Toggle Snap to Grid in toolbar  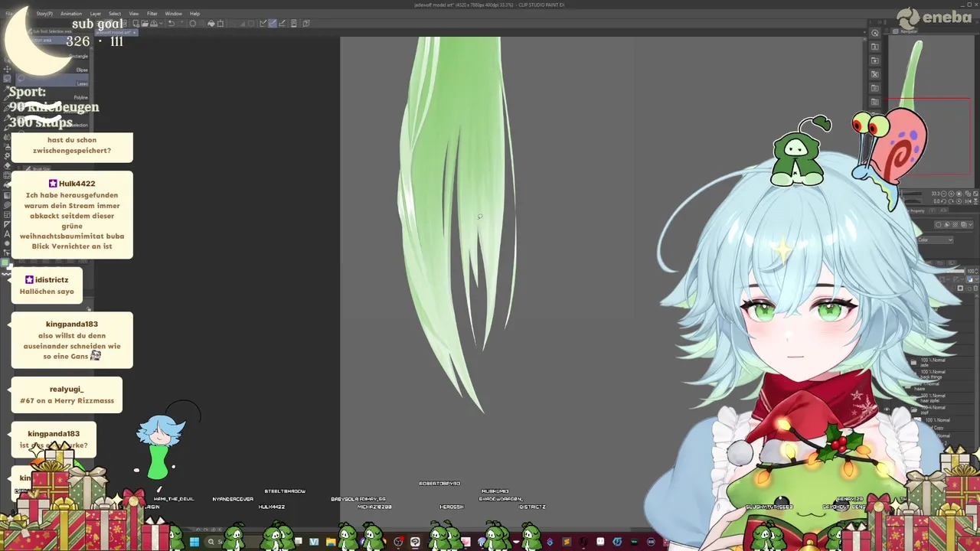(282, 23)
